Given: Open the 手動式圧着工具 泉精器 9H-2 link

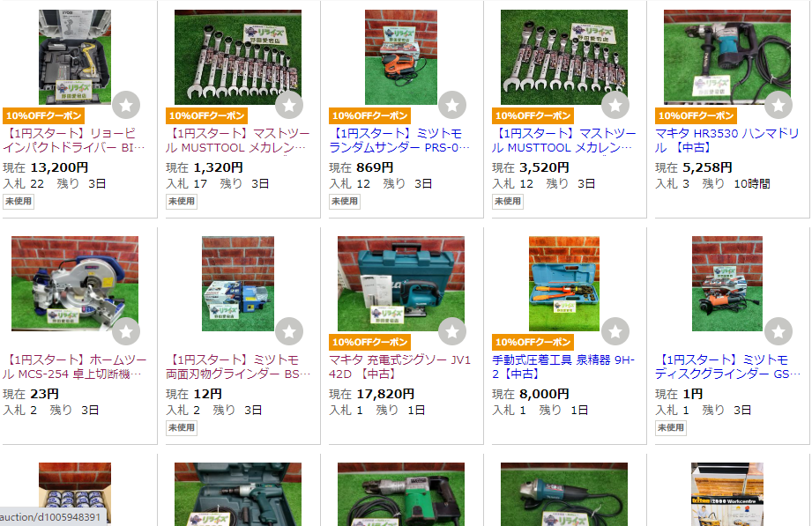Looking at the screenshot, I should pos(563,367).
